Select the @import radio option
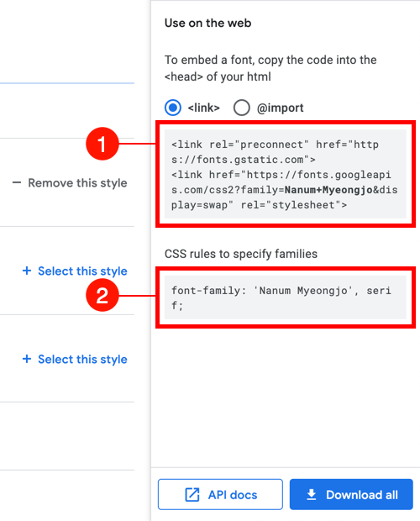This screenshot has width=420, height=521. click(x=241, y=108)
